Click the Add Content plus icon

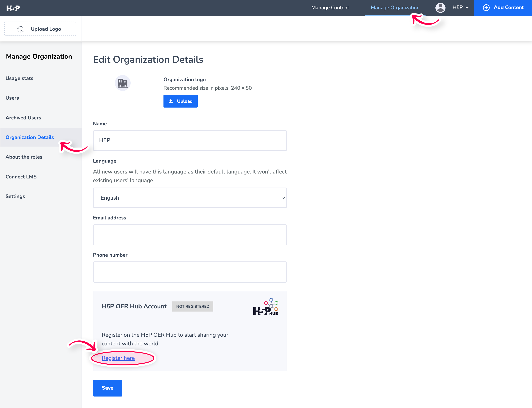tap(486, 8)
